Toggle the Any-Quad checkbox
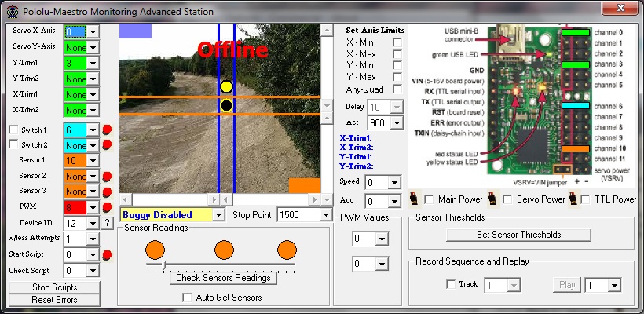Screen dimensions: 644x314 pos(397,89)
